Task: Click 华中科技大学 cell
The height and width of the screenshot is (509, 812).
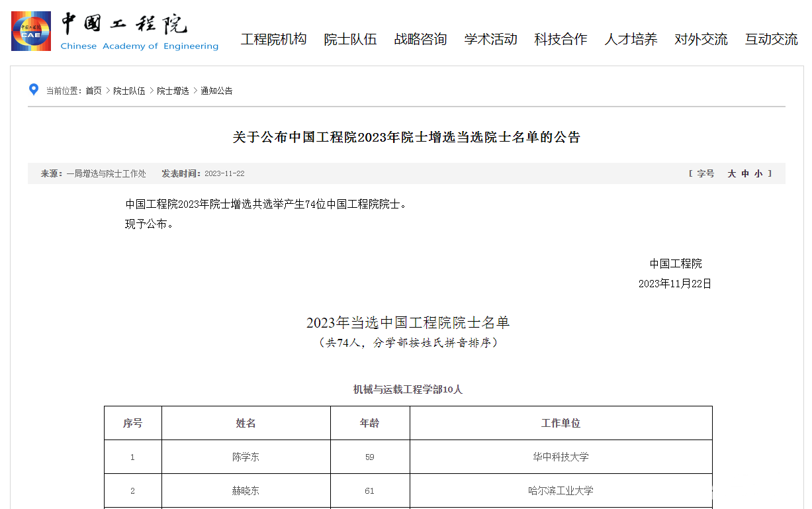Action: [x=561, y=457]
